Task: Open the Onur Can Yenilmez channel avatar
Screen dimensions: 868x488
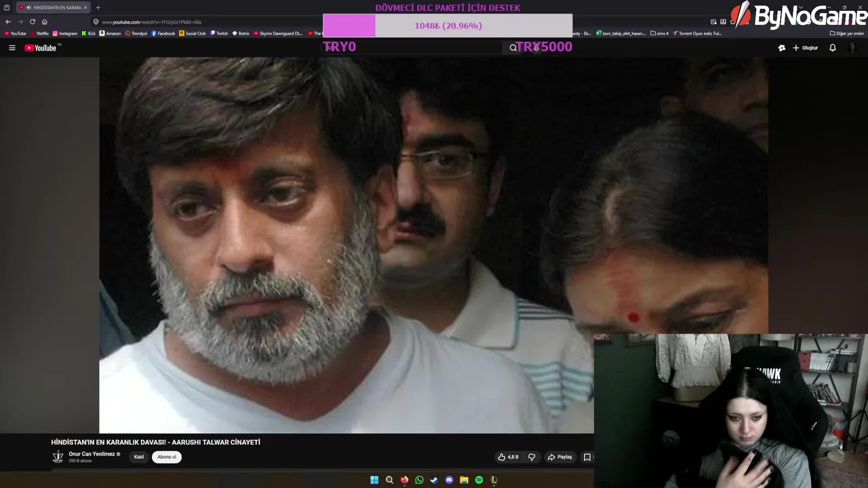Action: point(58,457)
